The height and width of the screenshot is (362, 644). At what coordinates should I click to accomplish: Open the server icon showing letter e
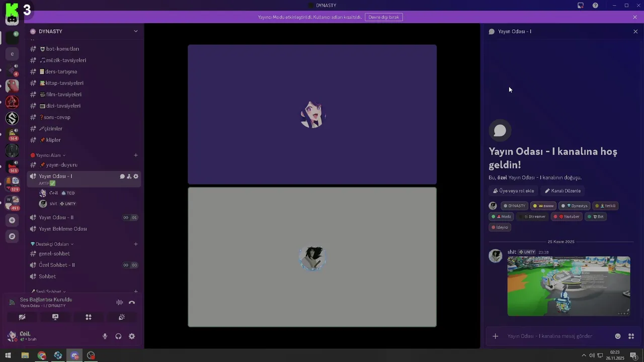coord(12,54)
